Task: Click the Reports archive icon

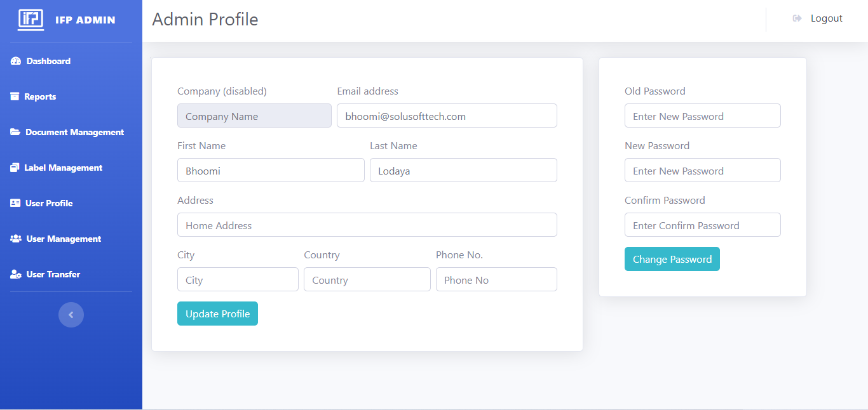Action: [15, 96]
